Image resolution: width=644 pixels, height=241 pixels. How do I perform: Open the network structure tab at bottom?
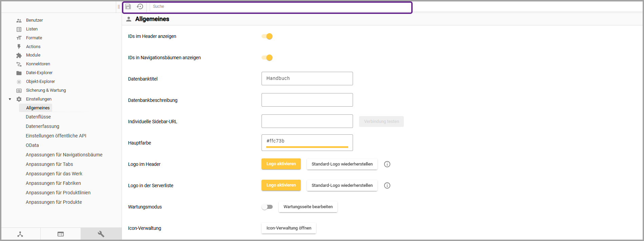point(20,234)
